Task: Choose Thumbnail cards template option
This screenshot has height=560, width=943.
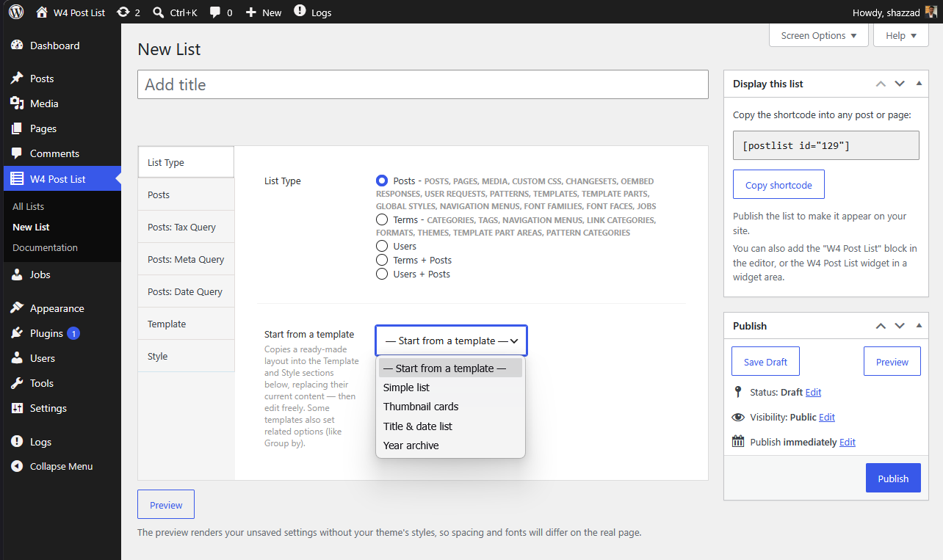Action: (450, 407)
